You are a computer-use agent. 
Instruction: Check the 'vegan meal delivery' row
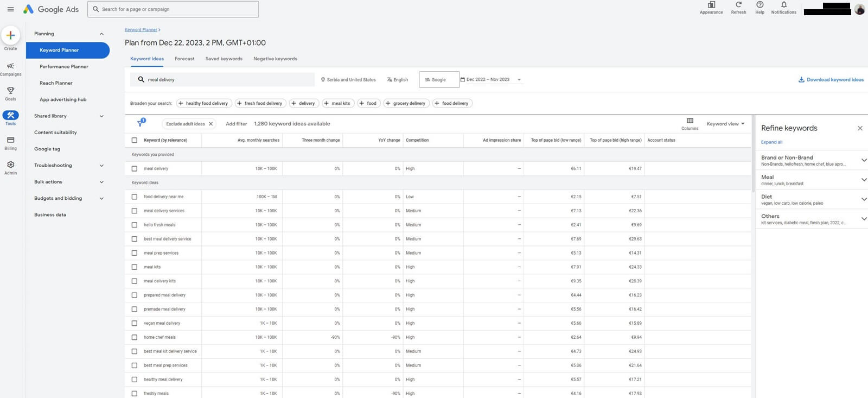tap(135, 323)
